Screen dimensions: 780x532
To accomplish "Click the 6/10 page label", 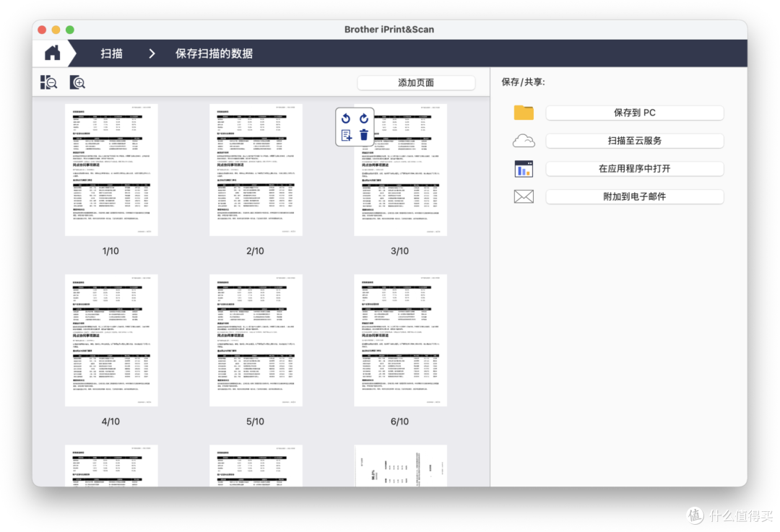I will pos(399,422).
